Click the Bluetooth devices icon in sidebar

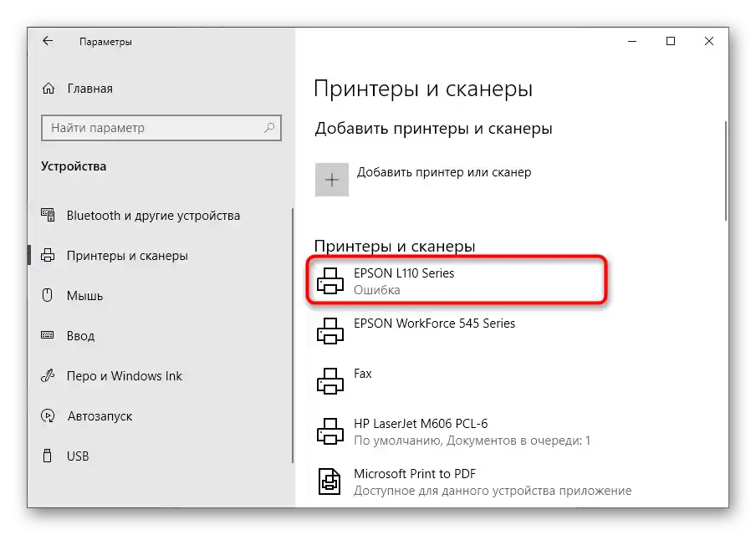click(x=48, y=215)
